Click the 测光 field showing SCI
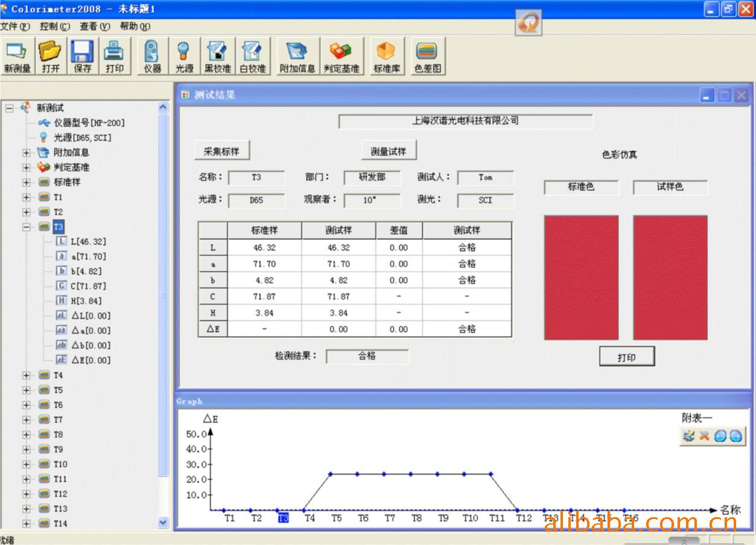 coord(486,200)
